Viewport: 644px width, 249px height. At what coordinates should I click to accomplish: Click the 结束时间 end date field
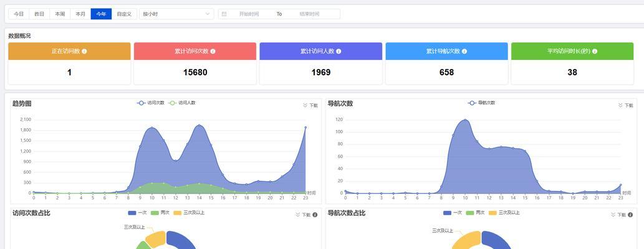(309, 14)
